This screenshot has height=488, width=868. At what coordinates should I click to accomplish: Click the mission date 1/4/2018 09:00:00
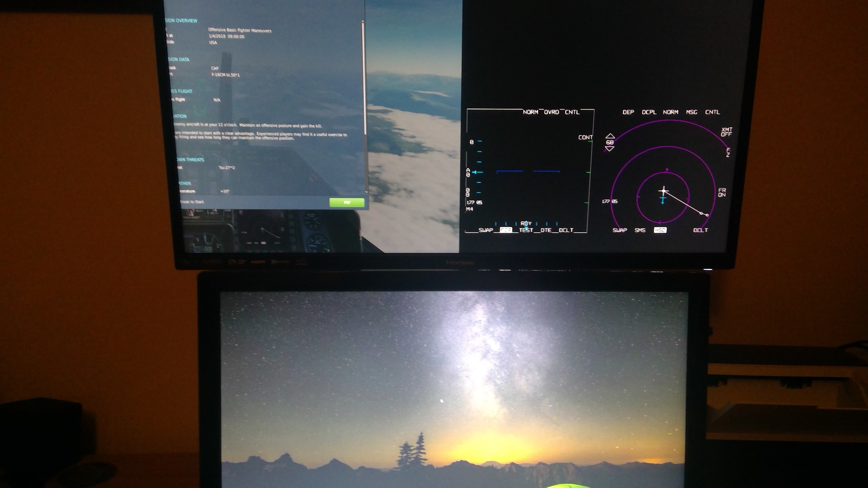(226, 36)
